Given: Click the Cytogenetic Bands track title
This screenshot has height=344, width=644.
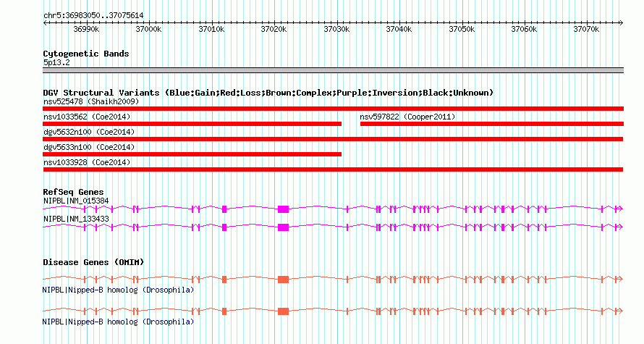Looking at the screenshot, I should (86, 54).
